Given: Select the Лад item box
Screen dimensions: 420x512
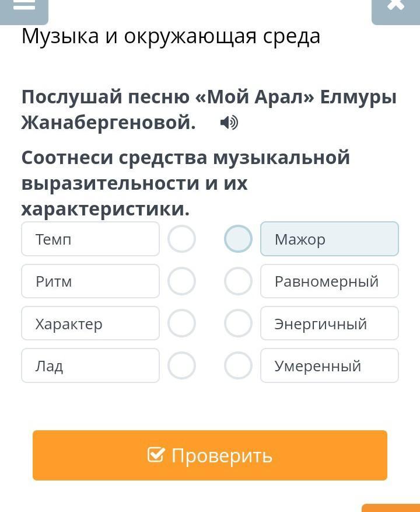Looking at the screenshot, I should [x=90, y=365].
